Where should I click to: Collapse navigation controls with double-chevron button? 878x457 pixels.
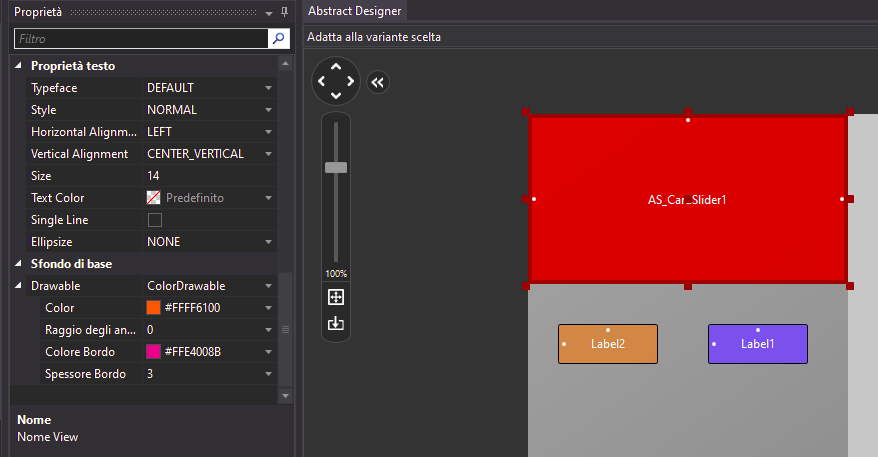tap(377, 83)
